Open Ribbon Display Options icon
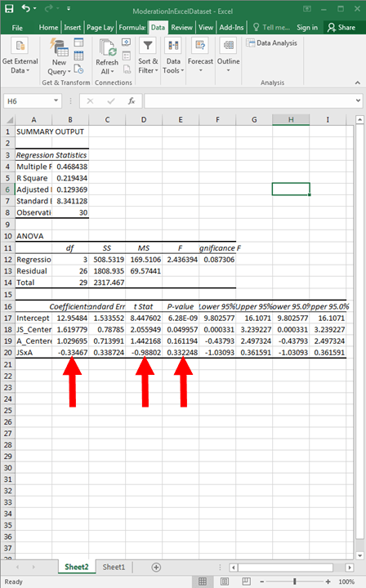The width and height of the screenshot is (366, 588). (307, 9)
